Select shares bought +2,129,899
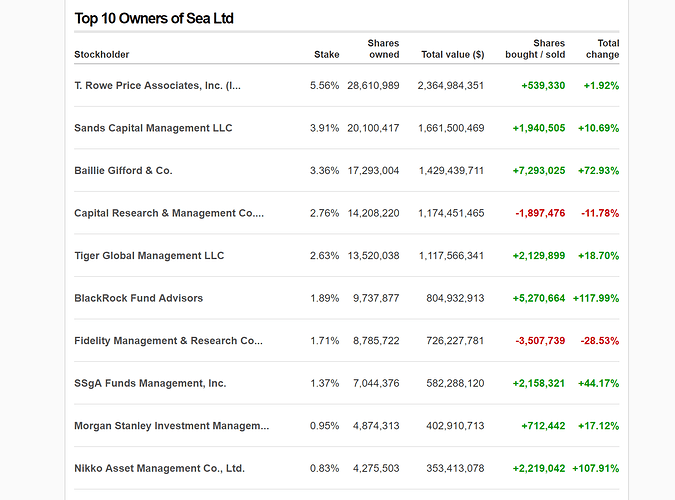 point(539,256)
